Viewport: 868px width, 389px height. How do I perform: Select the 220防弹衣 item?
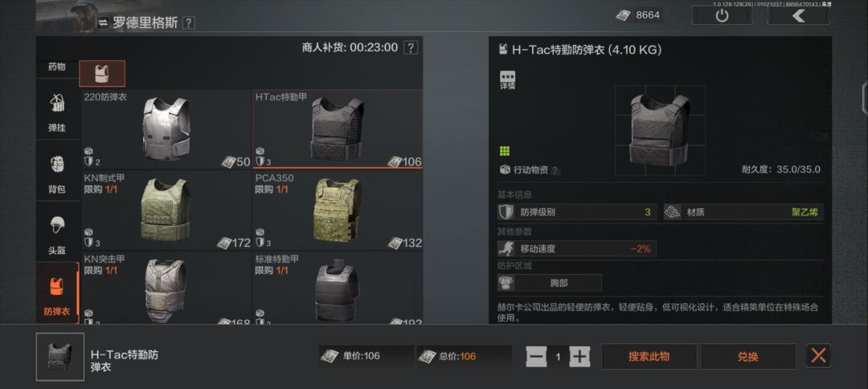(166, 129)
